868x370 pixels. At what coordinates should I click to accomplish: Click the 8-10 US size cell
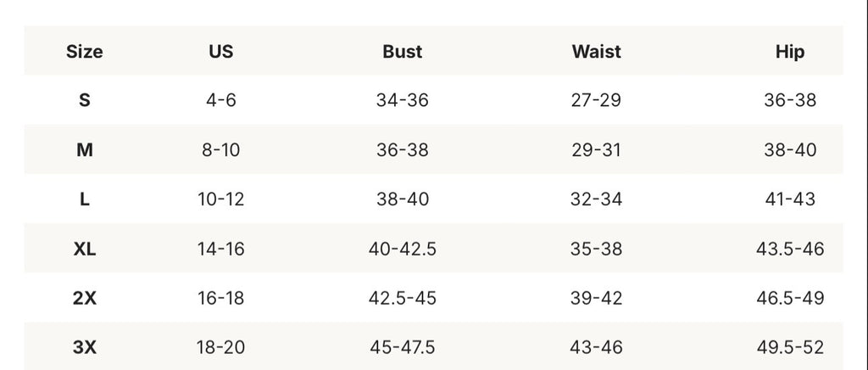[x=221, y=149]
